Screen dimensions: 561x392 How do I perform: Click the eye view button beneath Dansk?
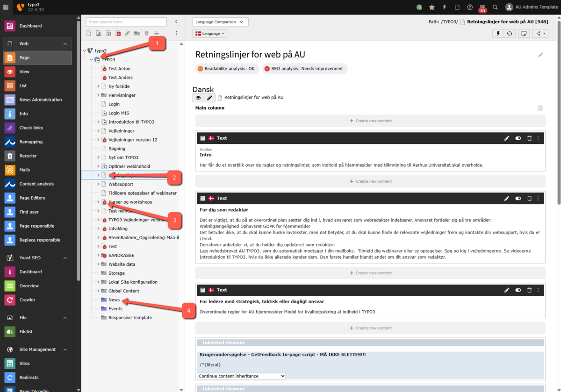point(198,98)
